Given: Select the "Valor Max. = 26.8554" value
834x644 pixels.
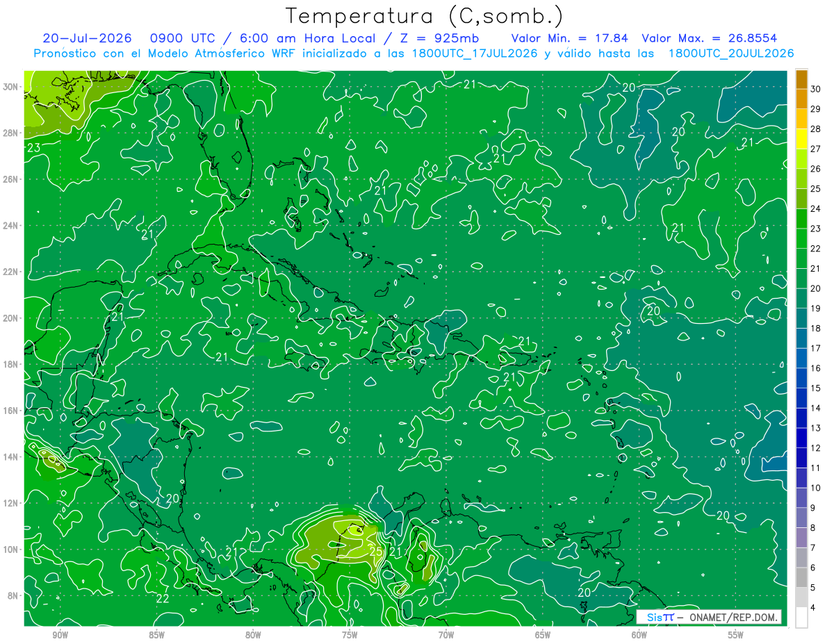Looking at the screenshot, I should coord(710,38).
